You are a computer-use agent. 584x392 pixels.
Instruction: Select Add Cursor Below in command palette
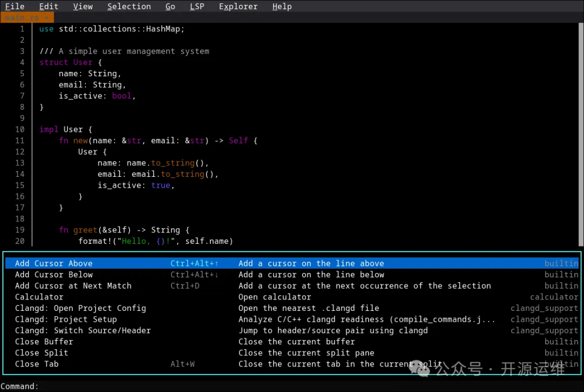pos(54,275)
